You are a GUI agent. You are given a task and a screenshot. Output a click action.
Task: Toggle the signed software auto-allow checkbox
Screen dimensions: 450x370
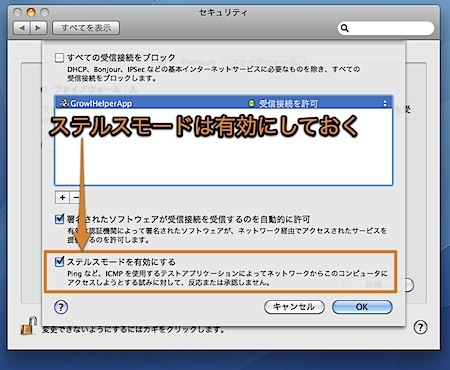pyautogui.click(x=59, y=219)
